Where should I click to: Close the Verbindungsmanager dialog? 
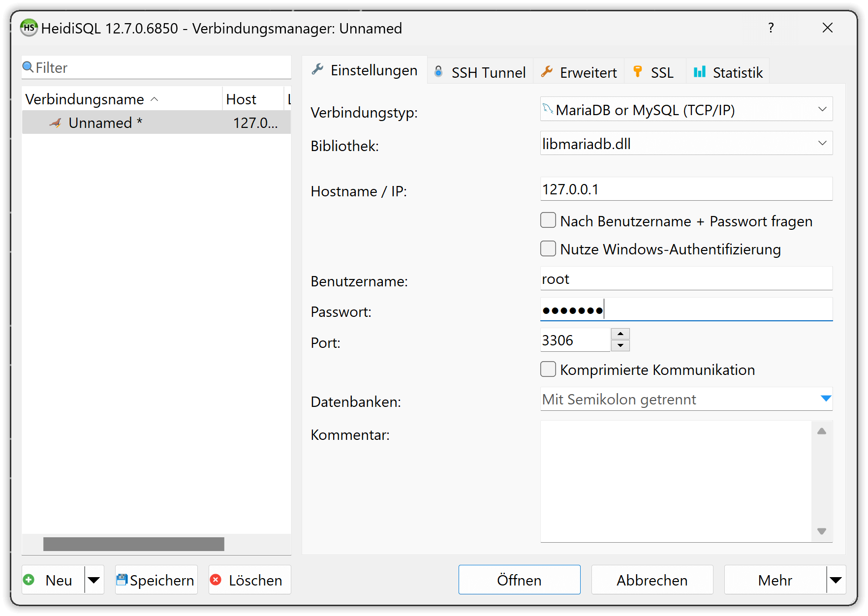pyautogui.click(x=828, y=28)
